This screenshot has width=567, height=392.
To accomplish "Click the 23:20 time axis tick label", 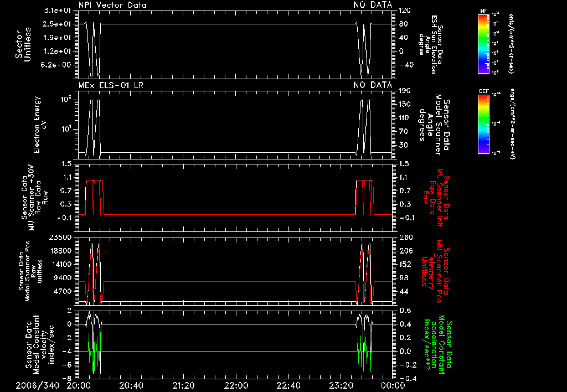I will pyautogui.click(x=341, y=385).
